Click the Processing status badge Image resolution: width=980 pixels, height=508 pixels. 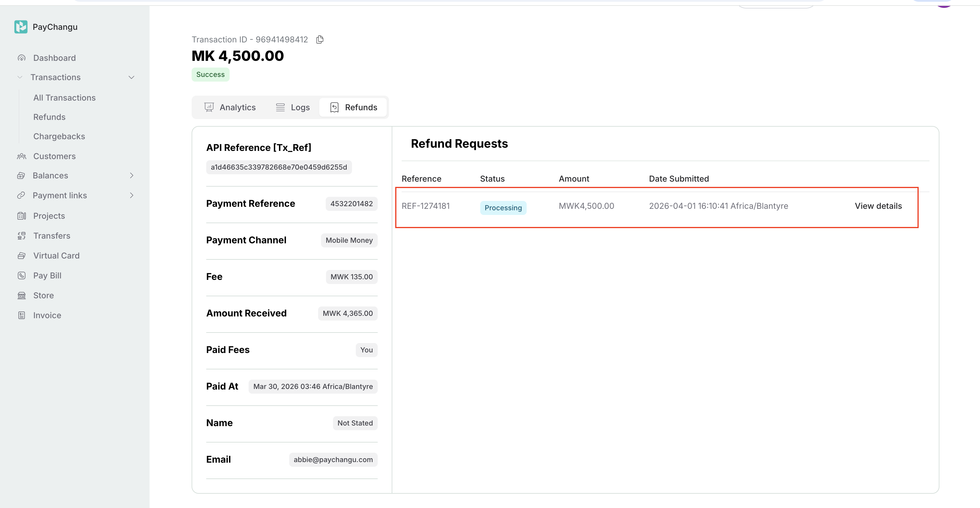[x=503, y=208]
